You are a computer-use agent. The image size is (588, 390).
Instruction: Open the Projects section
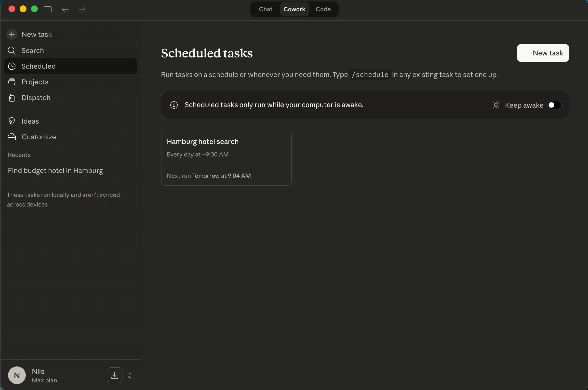point(71,82)
